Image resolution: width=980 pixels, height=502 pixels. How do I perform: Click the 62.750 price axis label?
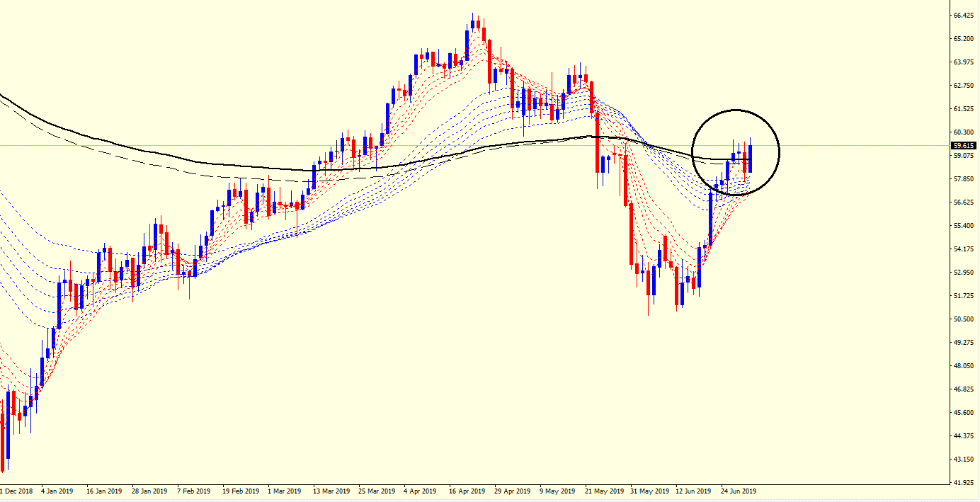point(963,85)
